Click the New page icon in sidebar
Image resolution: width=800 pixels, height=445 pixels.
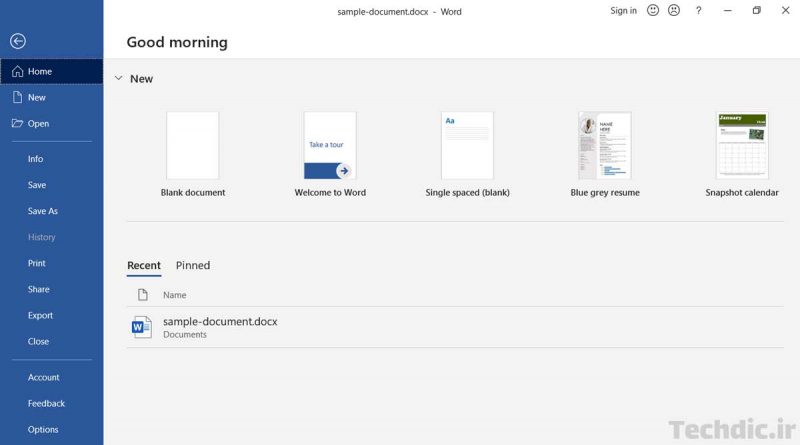point(17,98)
